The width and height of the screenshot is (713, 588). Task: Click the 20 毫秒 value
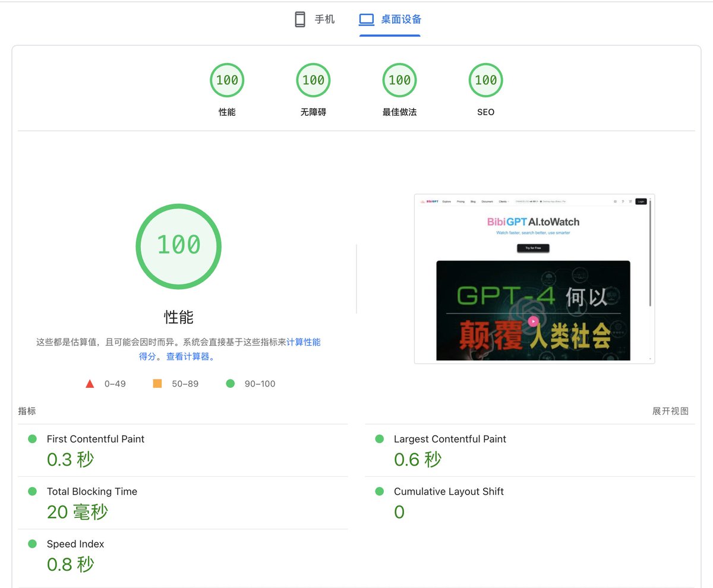[x=78, y=512]
